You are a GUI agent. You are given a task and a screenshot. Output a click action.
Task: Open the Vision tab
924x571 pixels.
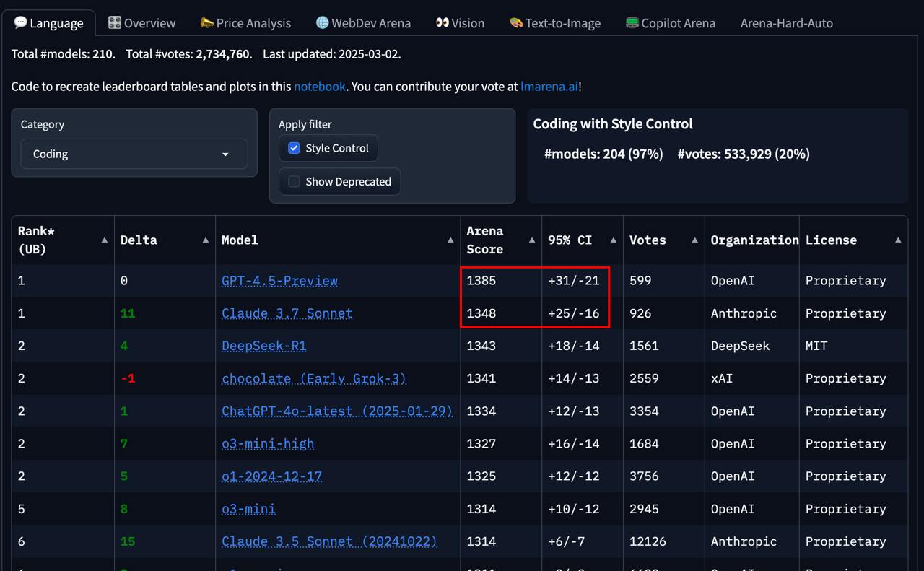click(x=460, y=23)
